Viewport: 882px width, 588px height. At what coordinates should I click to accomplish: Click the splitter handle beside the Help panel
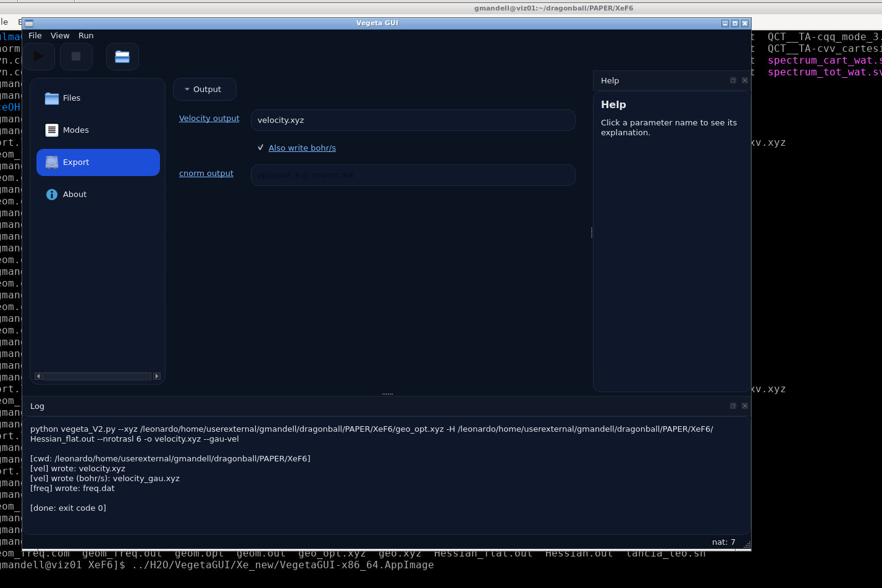coord(591,233)
